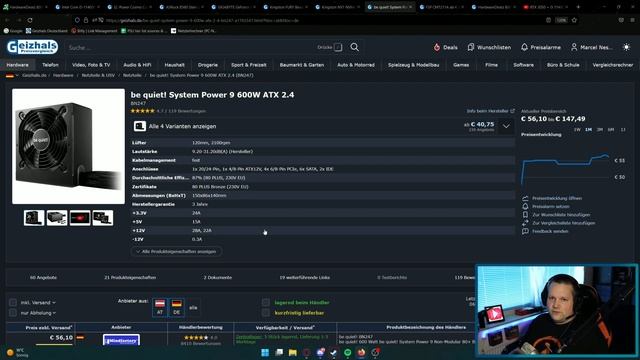Toggle the AT country filter

(160, 307)
